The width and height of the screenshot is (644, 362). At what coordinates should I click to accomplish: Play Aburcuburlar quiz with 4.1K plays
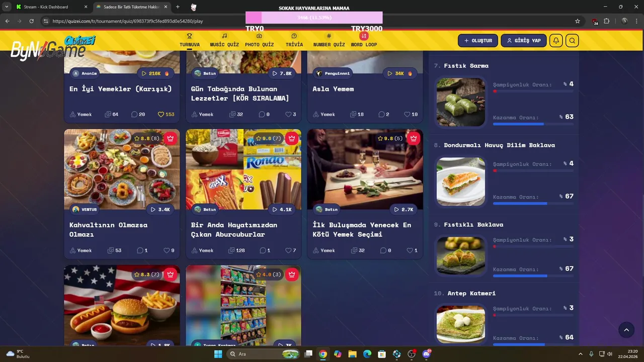(282, 209)
